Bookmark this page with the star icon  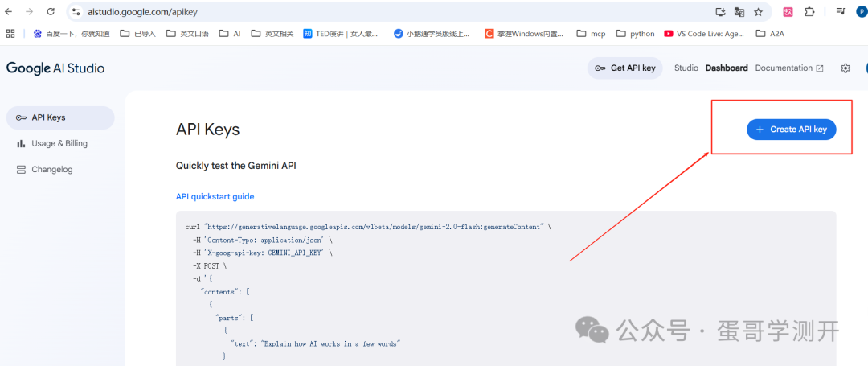click(x=759, y=11)
